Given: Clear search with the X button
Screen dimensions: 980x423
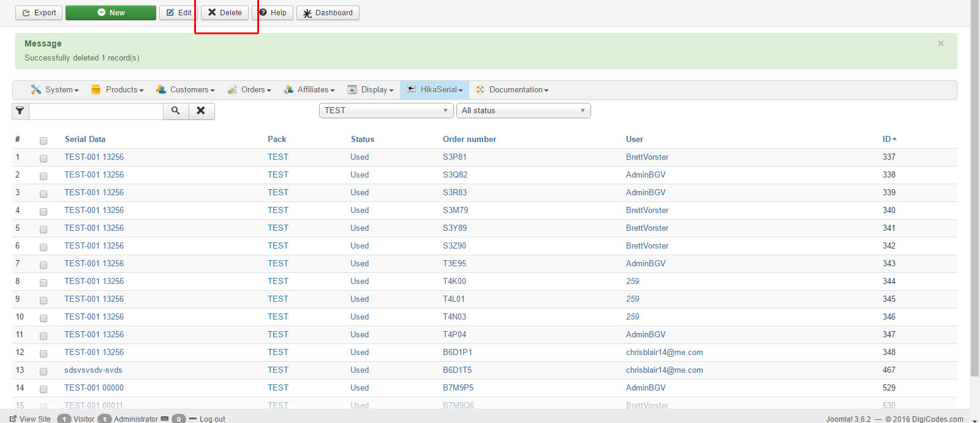Looking at the screenshot, I should click(201, 111).
